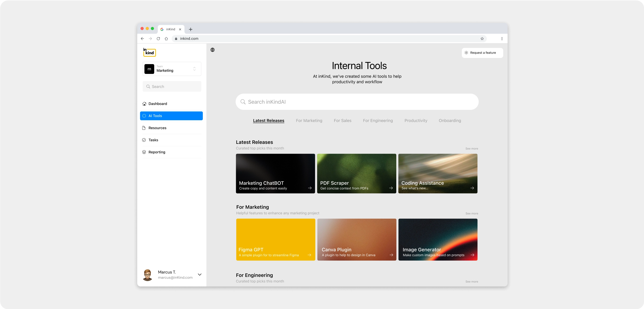Click the arrow on Canva Plugin card

pos(391,255)
